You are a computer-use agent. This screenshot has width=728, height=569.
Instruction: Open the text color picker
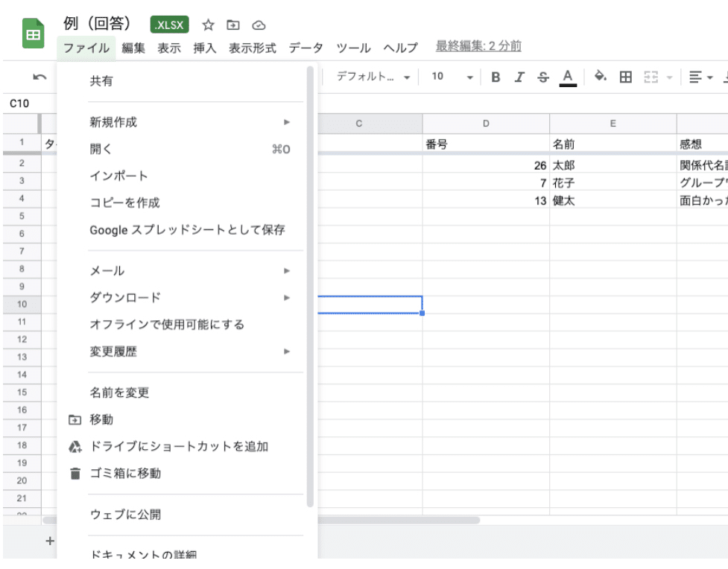click(x=567, y=76)
